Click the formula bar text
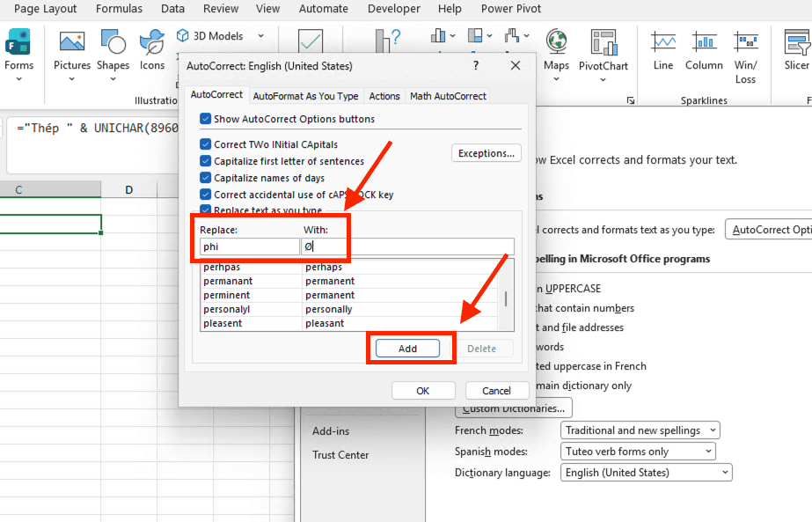 [x=98, y=128]
